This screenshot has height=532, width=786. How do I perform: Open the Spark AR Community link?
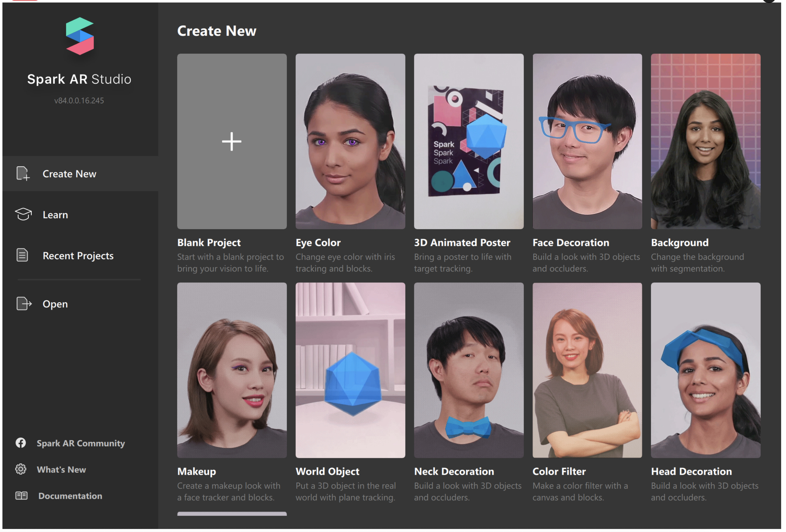pyautogui.click(x=81, y=443)
